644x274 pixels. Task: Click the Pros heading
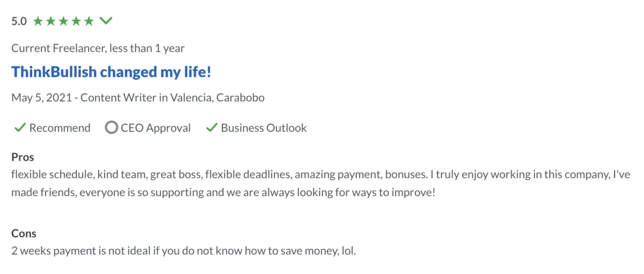coord(23,157)
